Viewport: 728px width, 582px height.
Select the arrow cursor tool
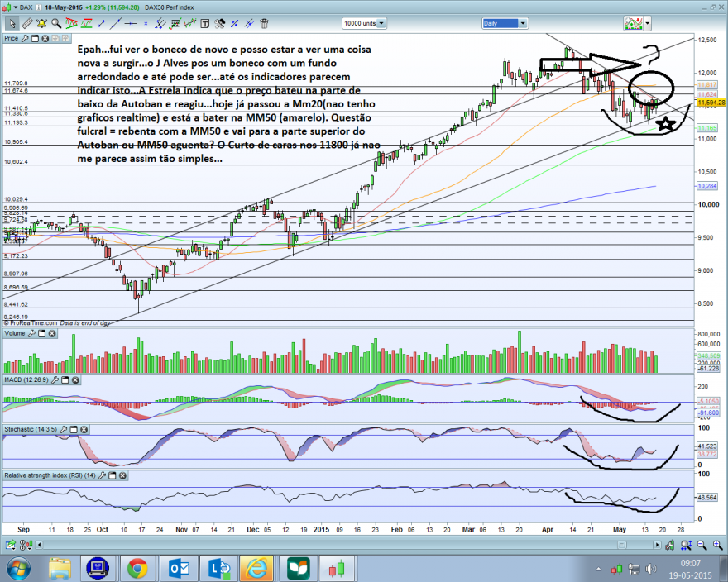click(x=12, y=23)
